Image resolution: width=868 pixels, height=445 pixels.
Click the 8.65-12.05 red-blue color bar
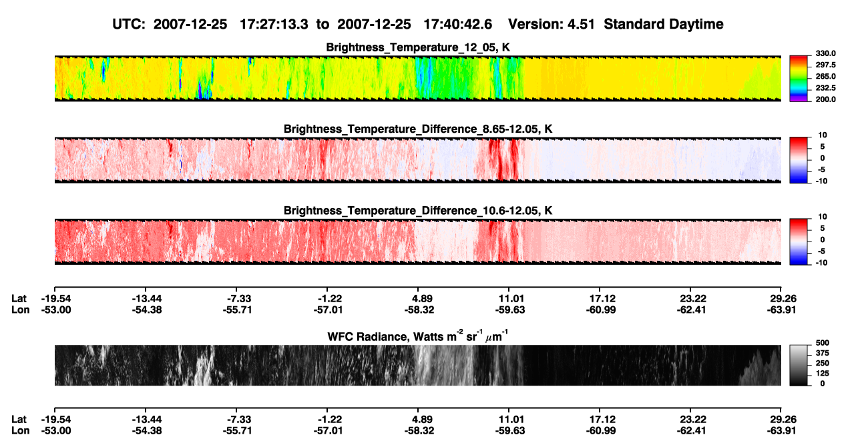click(799, 160)
